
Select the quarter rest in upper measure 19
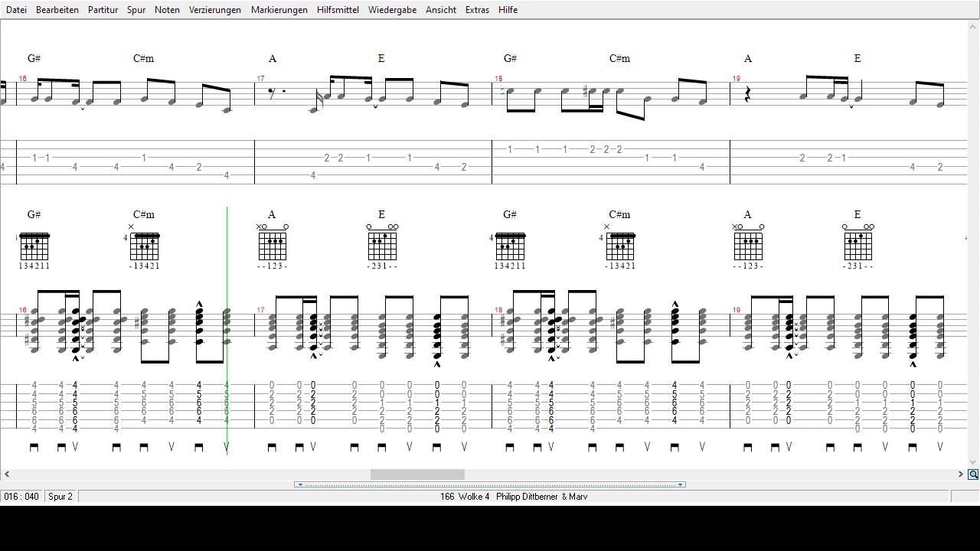[x=749, y=95]
